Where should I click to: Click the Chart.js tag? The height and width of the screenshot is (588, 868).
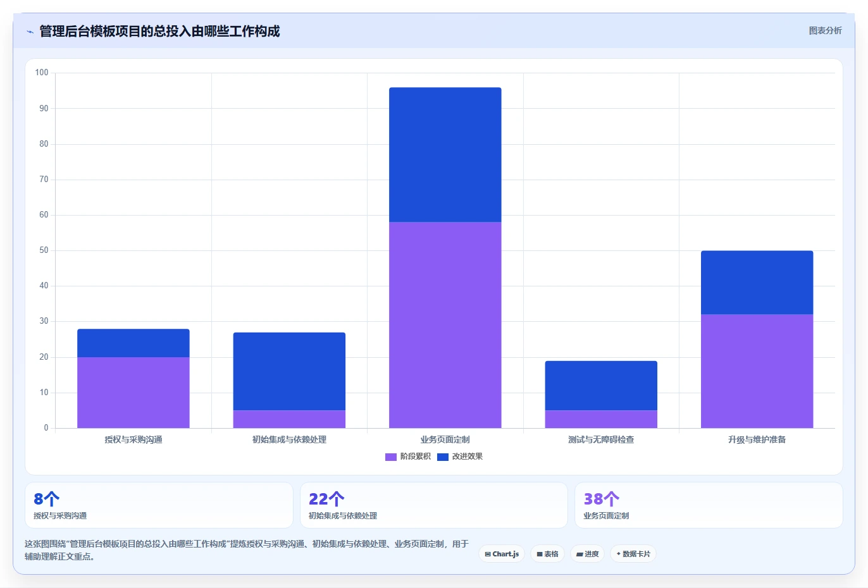(502, 554)
